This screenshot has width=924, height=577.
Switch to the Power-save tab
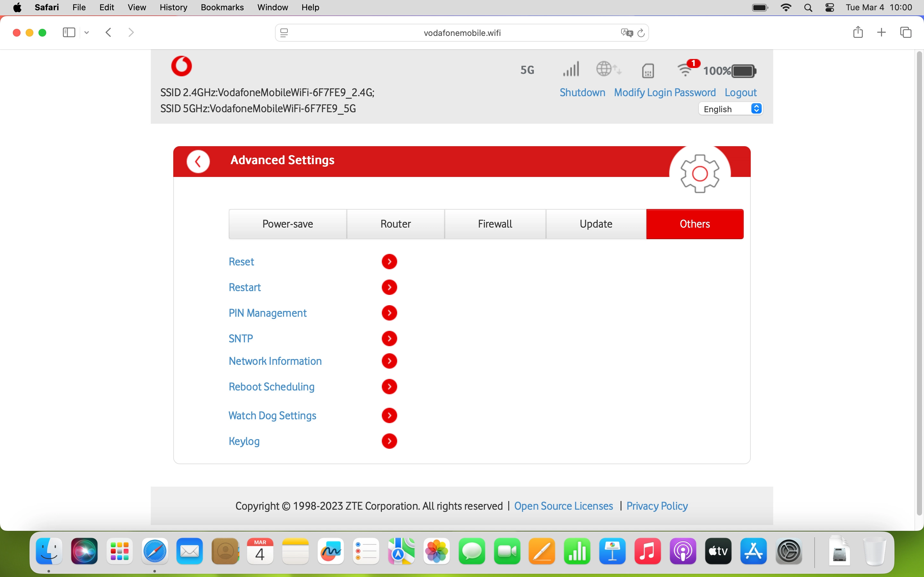[x=287, y=224]
